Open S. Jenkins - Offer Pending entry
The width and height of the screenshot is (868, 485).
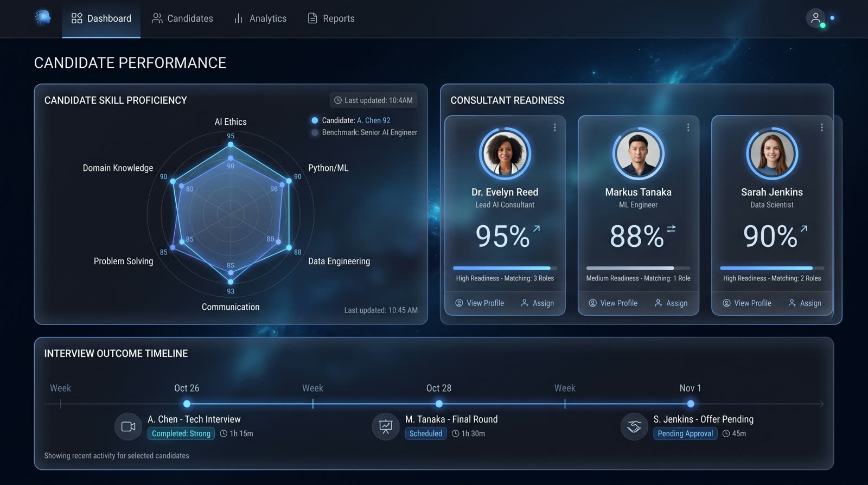tap(703, 419)
